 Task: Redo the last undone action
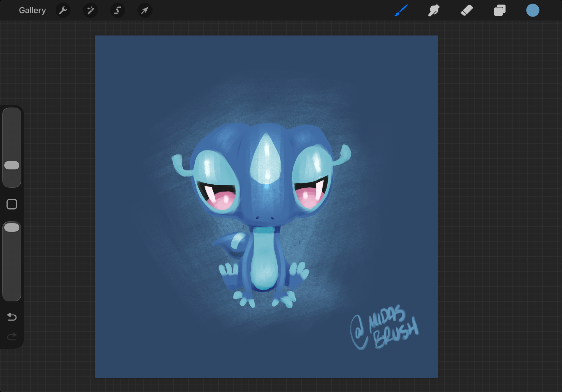tap(12, 336)
